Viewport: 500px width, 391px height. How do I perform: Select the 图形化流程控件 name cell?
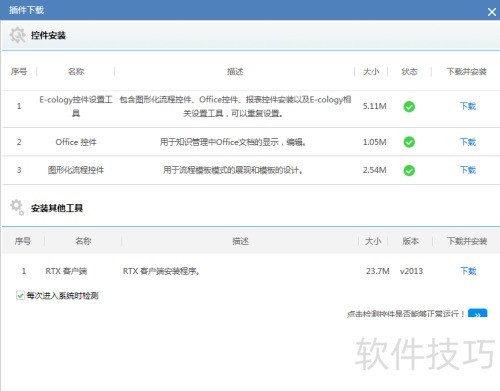[76, 170]
